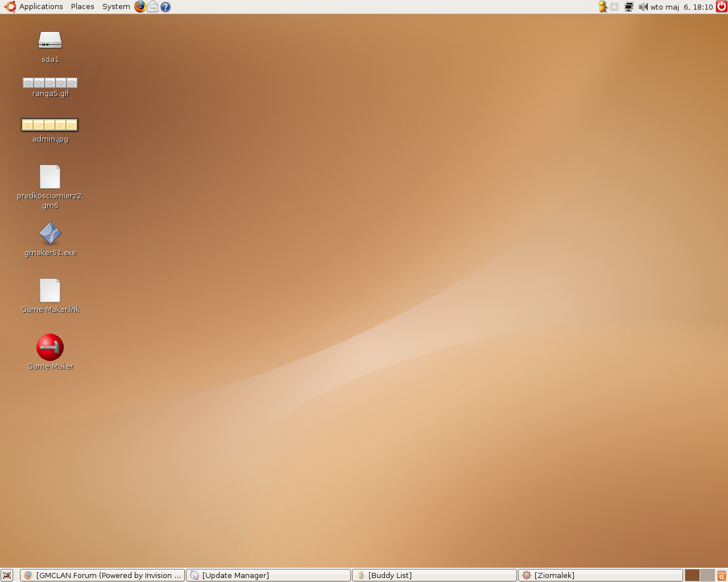Open the network monitor tray icon
The image size is (728, 582).
point(628,7)
